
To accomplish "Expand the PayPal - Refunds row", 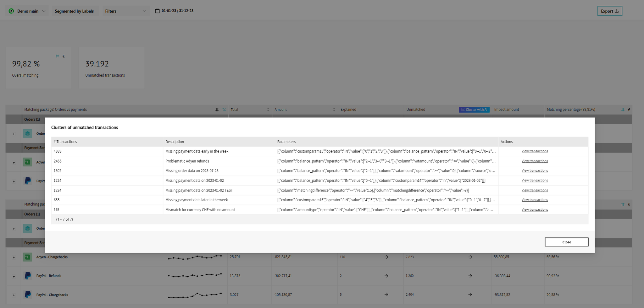I will click(14, 276).
